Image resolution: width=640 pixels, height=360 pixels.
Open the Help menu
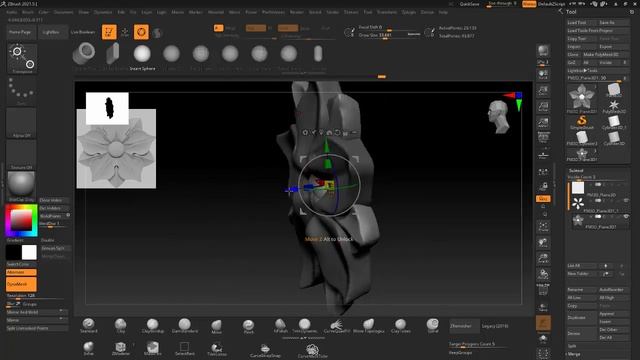[x=443, y=12]
